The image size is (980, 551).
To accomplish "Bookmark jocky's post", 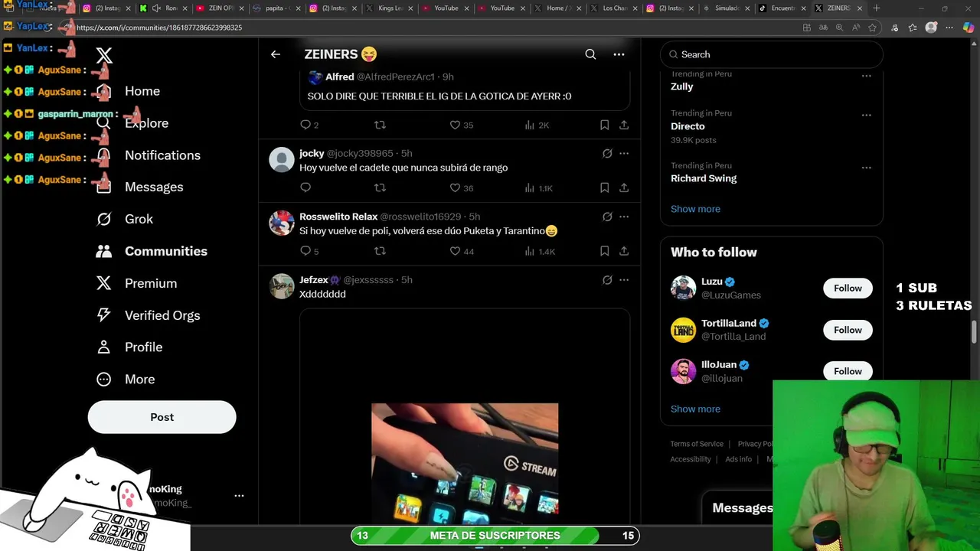I will click(604, 187).
